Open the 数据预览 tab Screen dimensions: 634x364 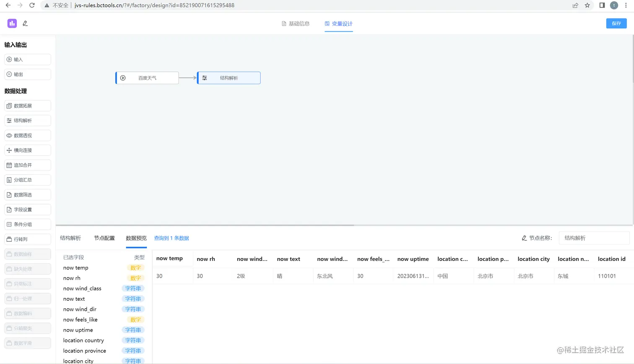point(136,238)
